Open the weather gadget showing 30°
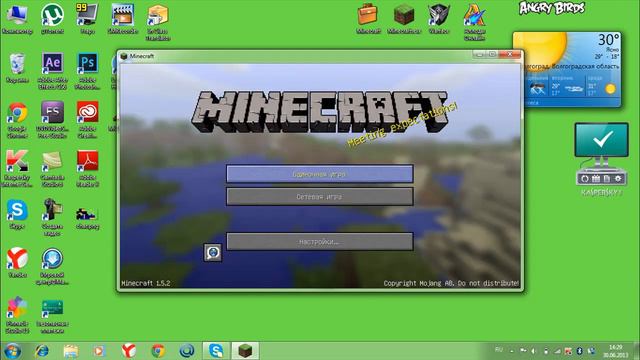This screenshot has width=640, height=360. click(567, 69)
